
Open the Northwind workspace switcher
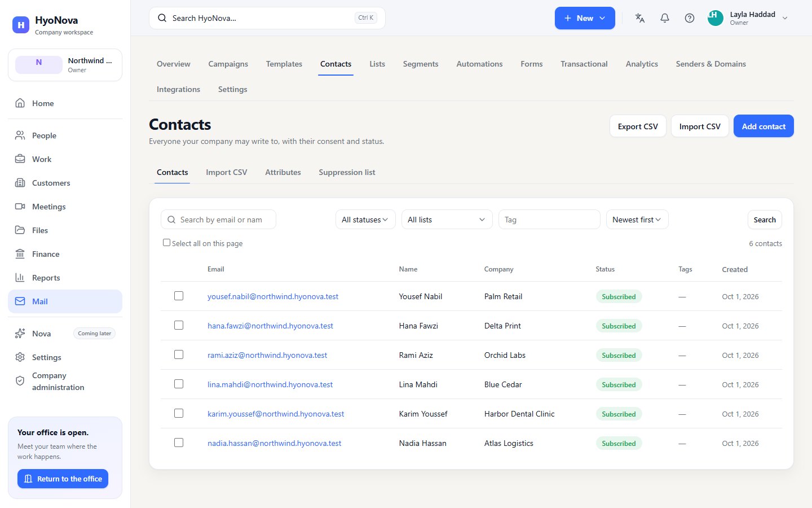point(65,65)
